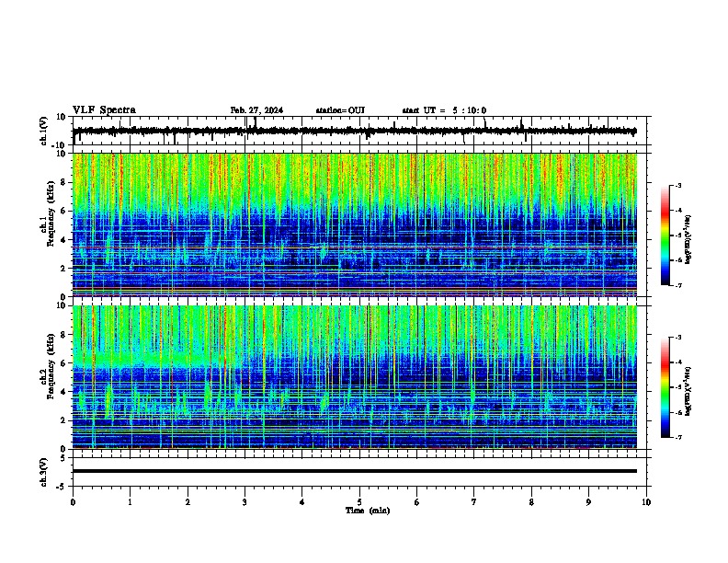
Task: Click the "-5" tick on ch.3(V) axis
Action: [x=63, y=487]
